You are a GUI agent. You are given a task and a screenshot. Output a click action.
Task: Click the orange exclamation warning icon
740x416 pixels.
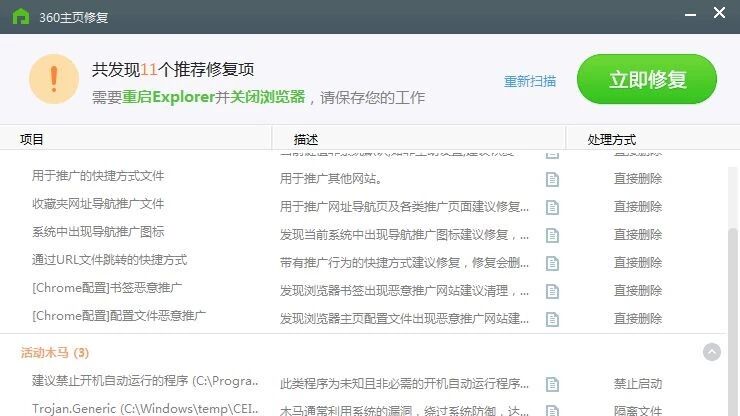point(54,79)
